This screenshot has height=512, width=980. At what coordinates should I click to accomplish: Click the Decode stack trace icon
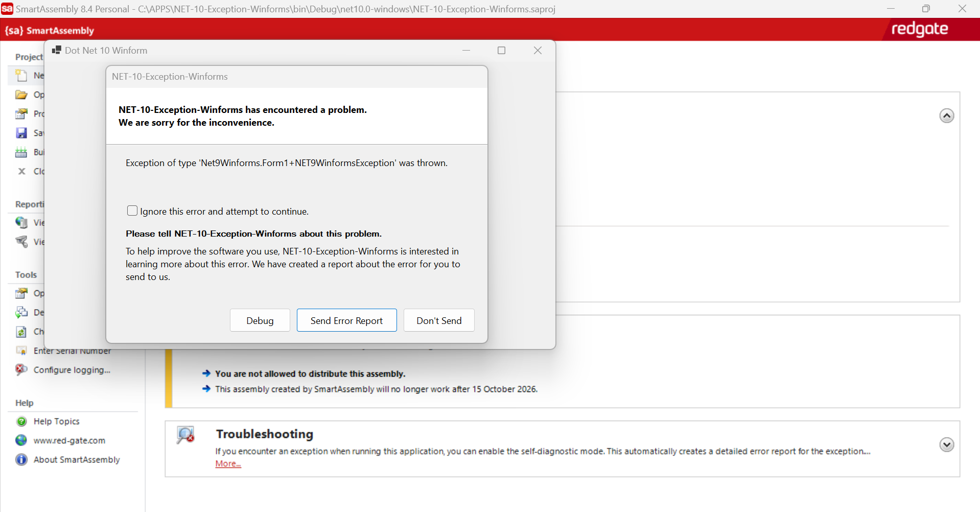[21, 312]
